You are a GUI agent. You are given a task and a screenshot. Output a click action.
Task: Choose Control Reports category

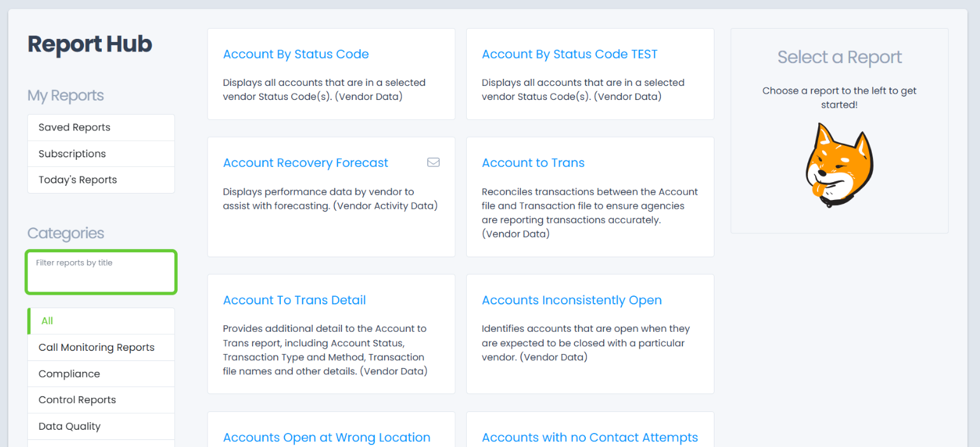coord(77,400)
